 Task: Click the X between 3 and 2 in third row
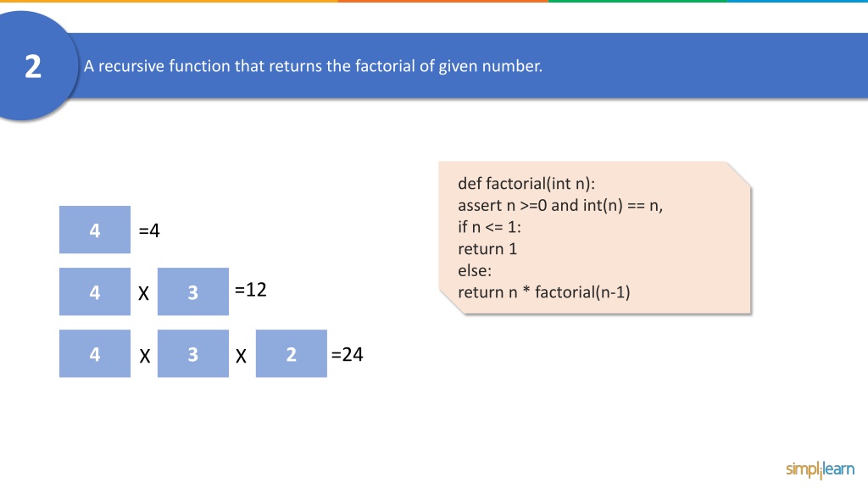241,356
